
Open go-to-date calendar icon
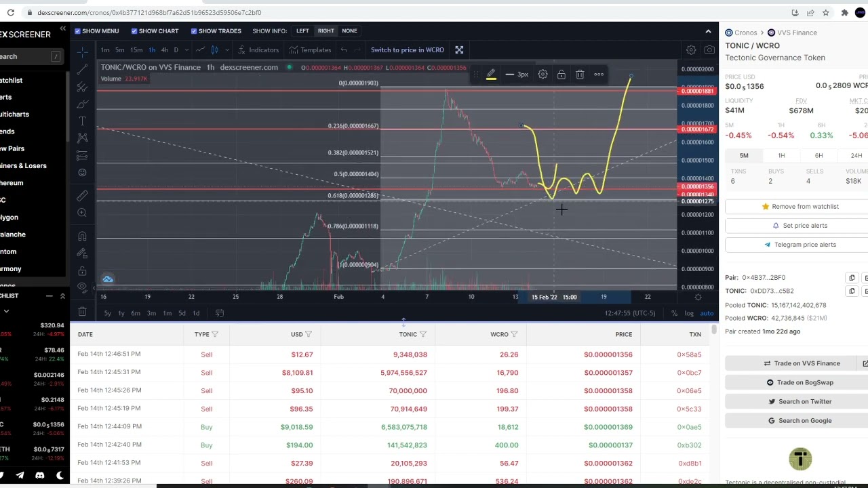220,312
